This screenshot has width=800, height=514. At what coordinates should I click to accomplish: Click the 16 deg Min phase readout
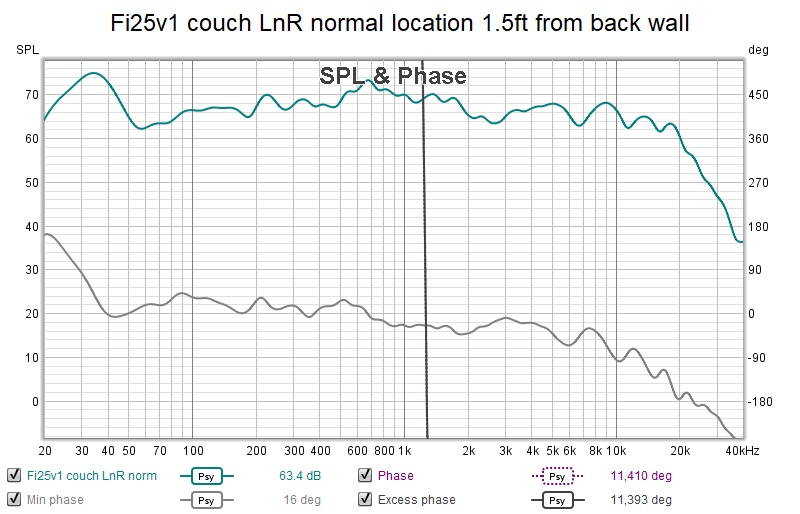point(302,500)
